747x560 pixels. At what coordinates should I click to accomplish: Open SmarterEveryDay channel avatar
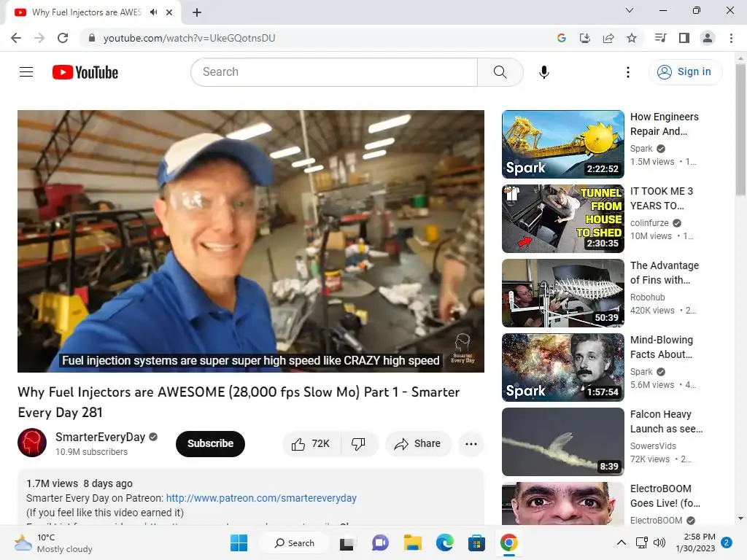pos(32,443)
